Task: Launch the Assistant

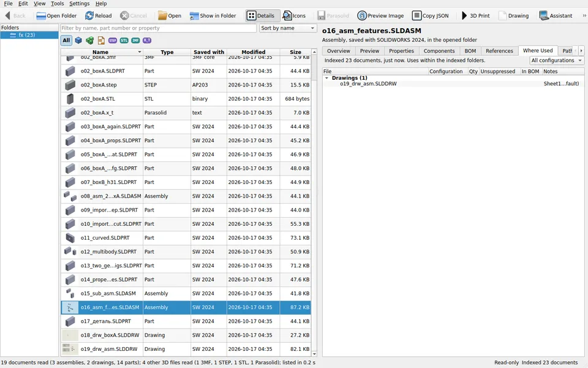Action: point(556,16)
